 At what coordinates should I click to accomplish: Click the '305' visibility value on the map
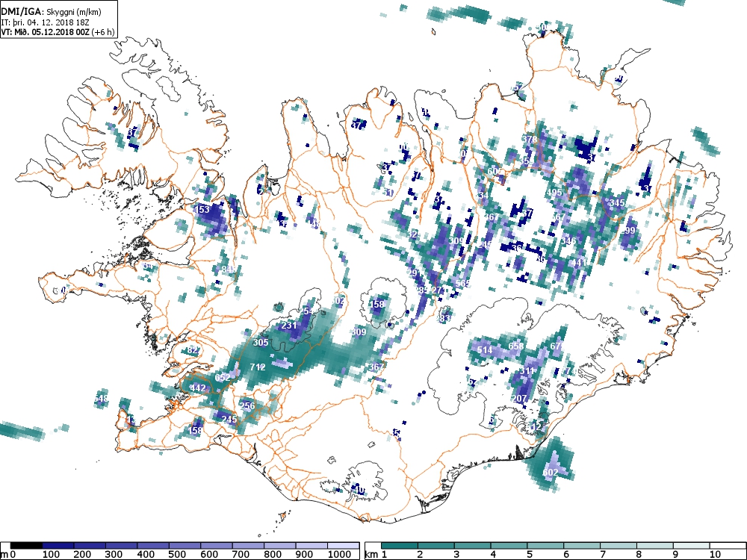point(261,343)
